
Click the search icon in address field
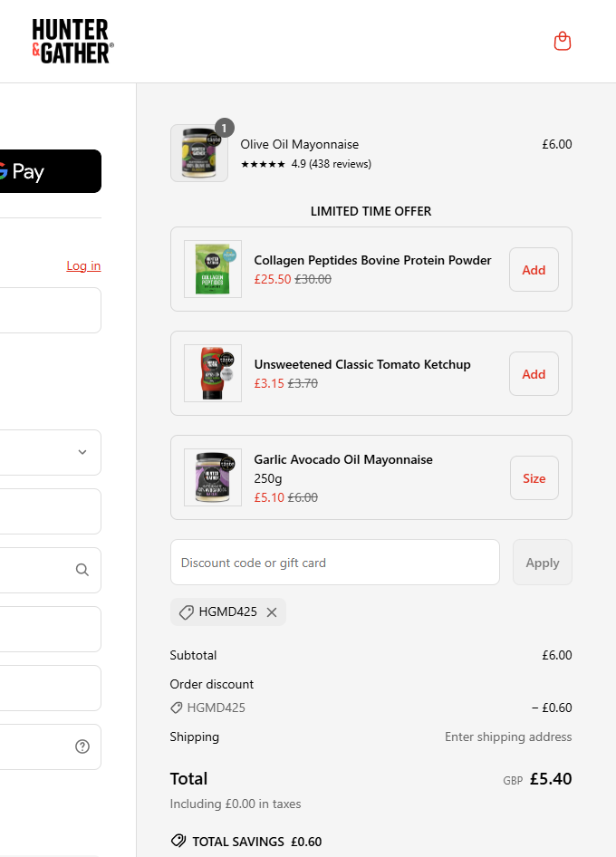(x=82, y=570)
